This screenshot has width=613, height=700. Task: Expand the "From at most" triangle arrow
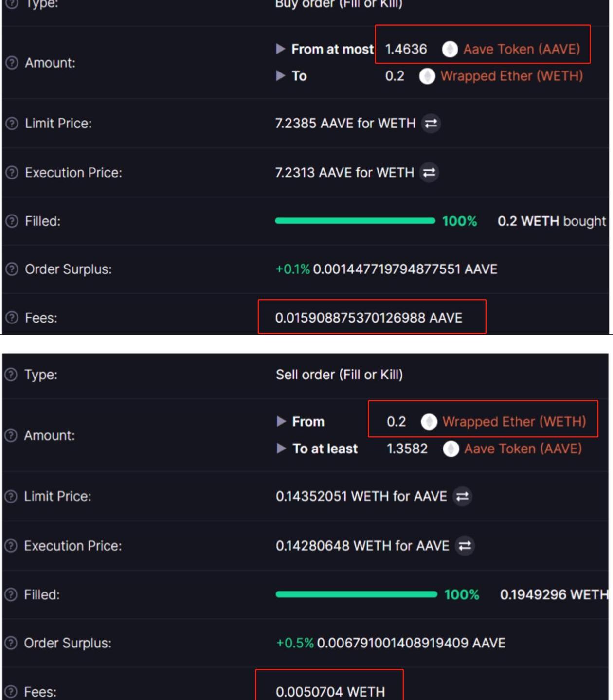pyautogui.click(x=280, y=49)
